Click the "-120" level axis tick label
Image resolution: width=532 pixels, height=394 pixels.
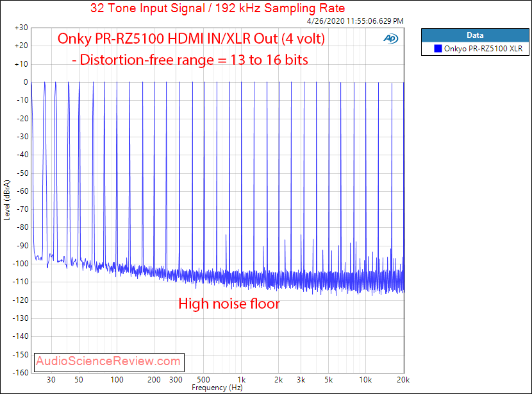(21, 300)
